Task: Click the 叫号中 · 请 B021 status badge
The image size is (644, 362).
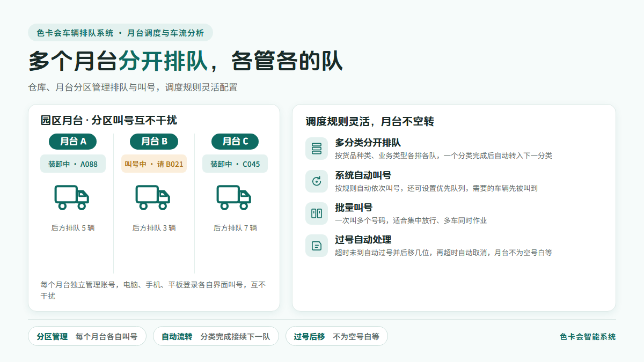Action: (154, 164)
